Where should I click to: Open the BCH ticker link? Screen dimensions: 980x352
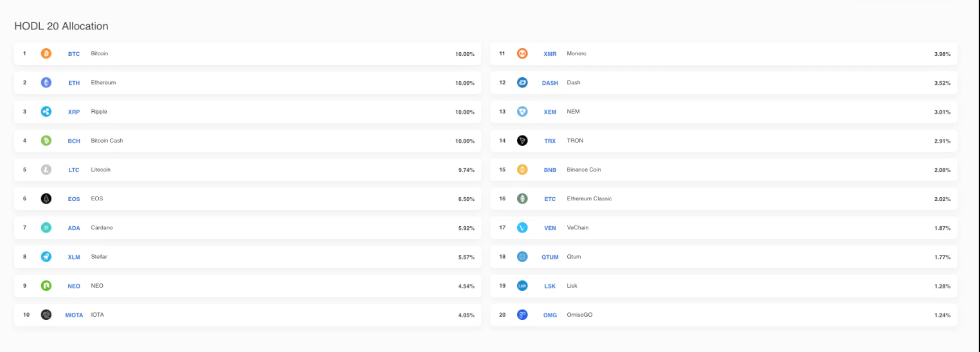74,141
